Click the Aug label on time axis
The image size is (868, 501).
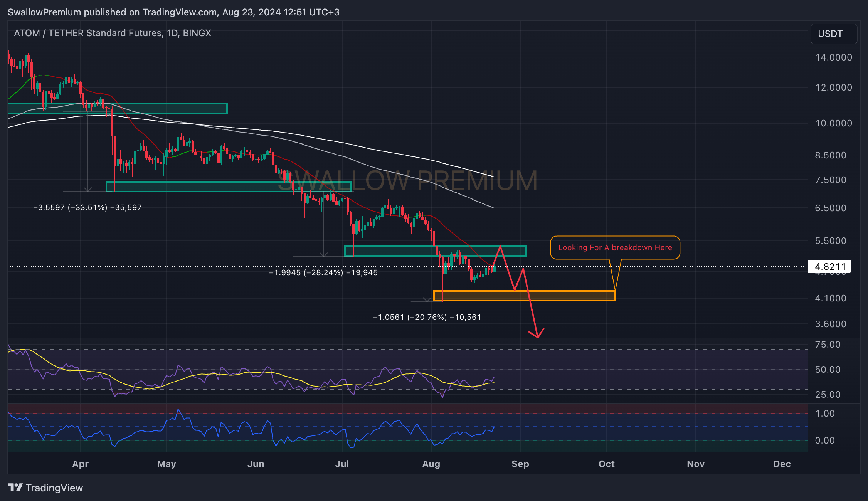pos(431,464)
